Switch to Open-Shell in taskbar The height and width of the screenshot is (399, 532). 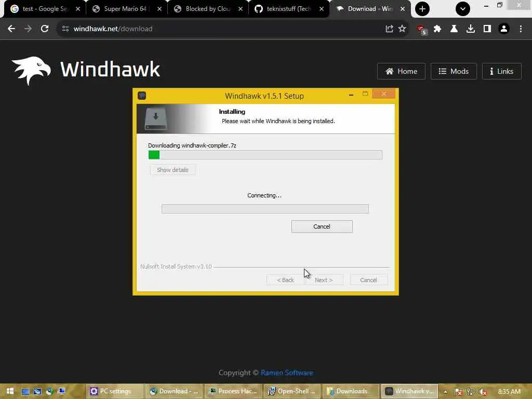click(x=292, y=391)
